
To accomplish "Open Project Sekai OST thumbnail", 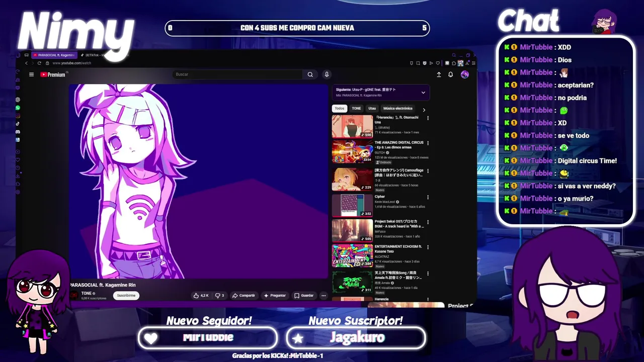I will coord(352,230).
